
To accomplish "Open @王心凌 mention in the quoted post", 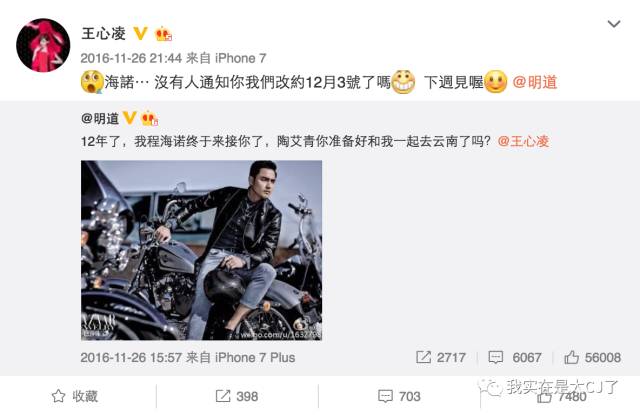I will click(x=523, y=141).
